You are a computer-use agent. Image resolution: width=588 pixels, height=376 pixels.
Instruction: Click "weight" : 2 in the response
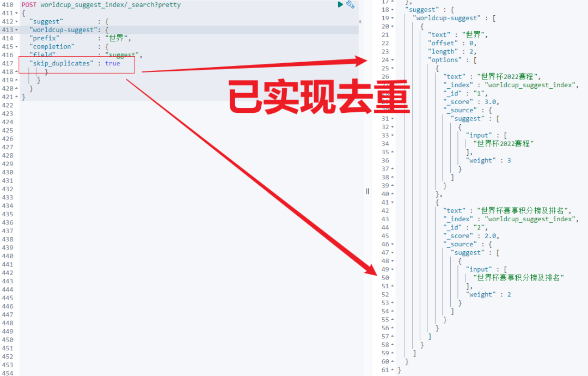pyautogui.click(x=488, y=295)
